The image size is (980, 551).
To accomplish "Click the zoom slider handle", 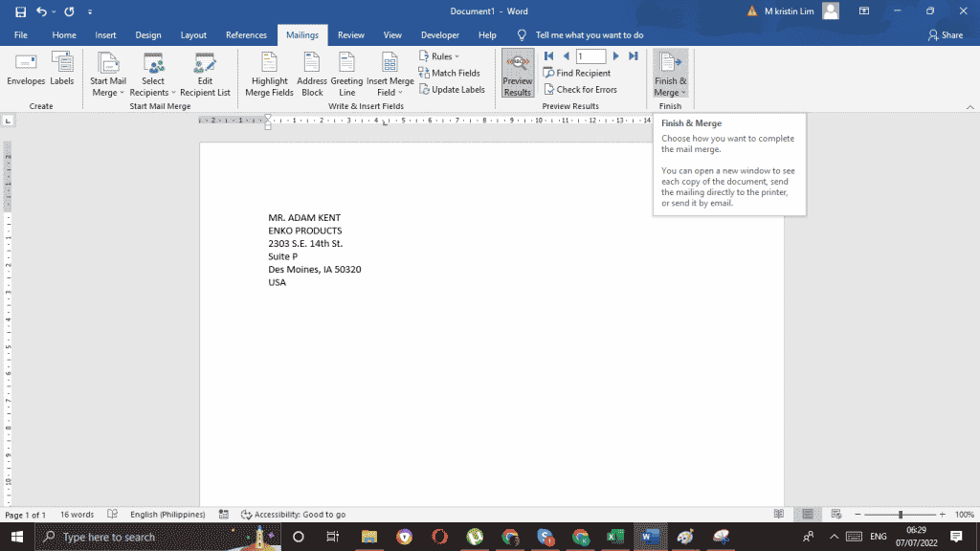I will (901, 515).
